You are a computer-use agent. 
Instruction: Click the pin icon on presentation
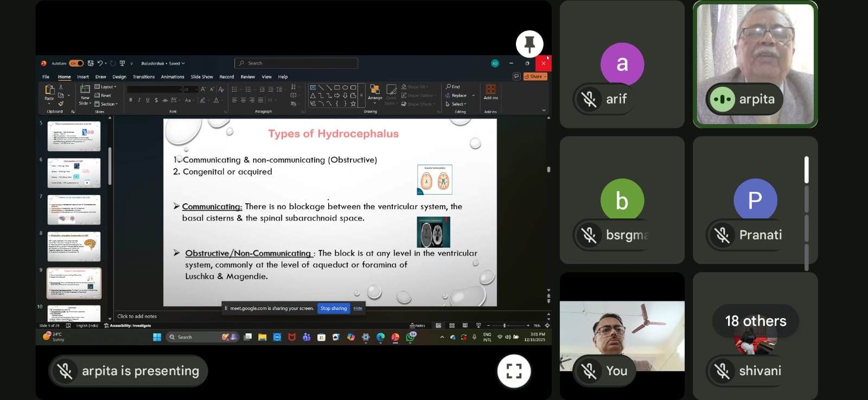tap(529, 44)
